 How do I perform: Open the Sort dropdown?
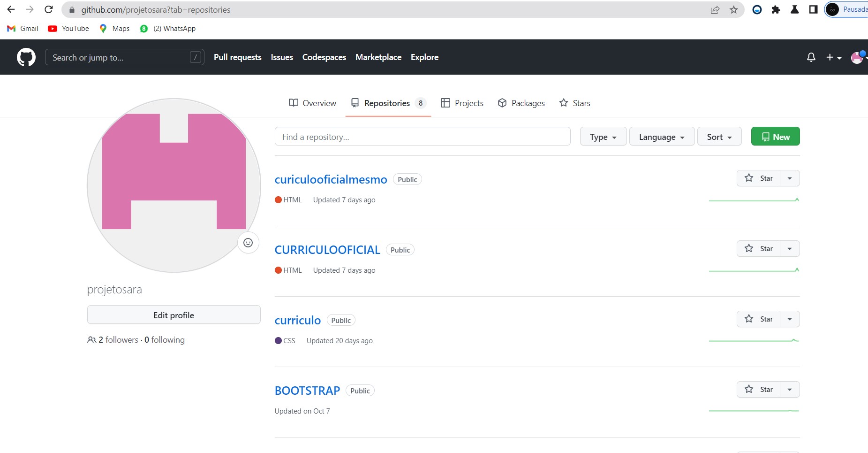(719, 137)
